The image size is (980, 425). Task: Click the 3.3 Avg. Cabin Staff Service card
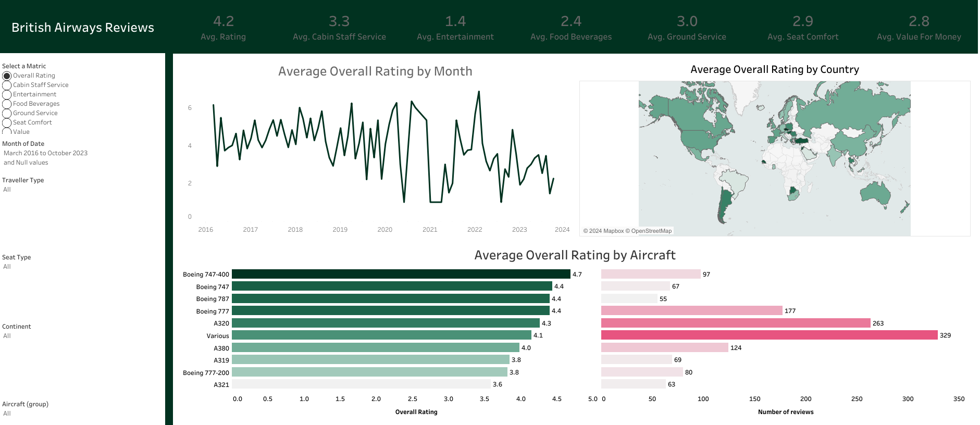pyautogui.click(x=339, y=28)
